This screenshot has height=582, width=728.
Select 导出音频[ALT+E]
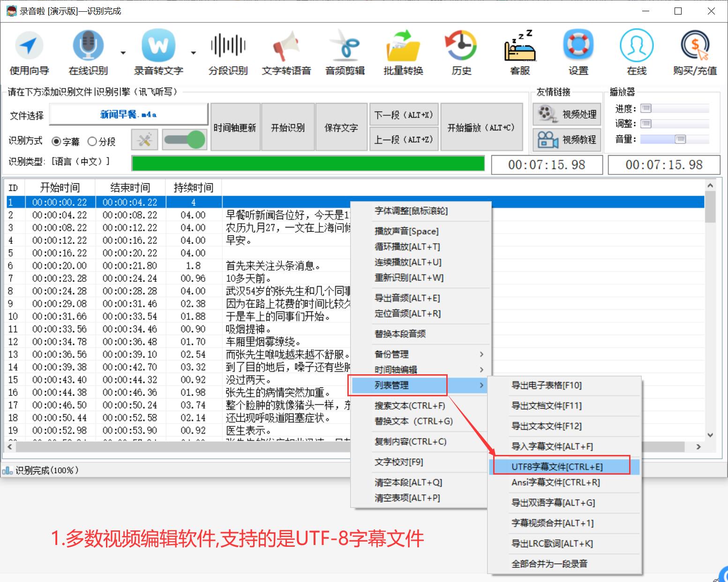420,298
